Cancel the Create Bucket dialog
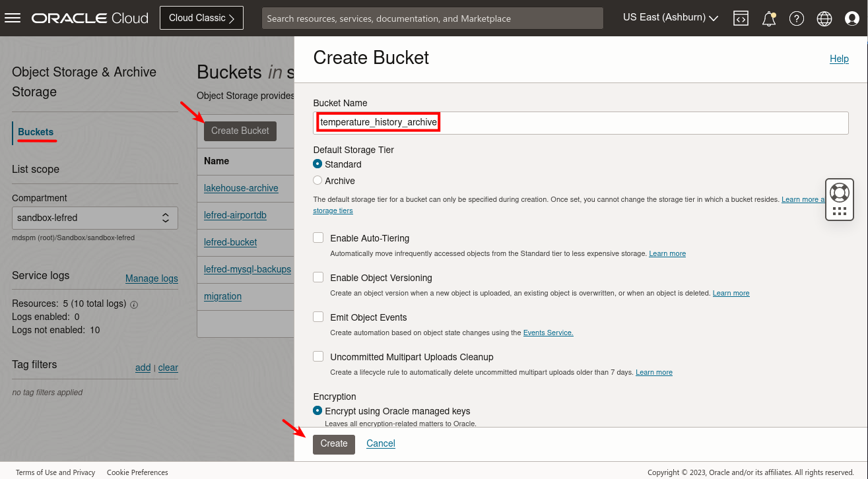The width and height of the screenshot is (868, 479). 380,443
